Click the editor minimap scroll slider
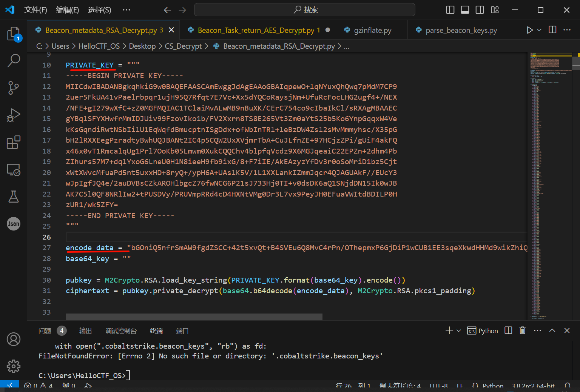580x392 pixels. pyautogui.click(x=576, y=62)
